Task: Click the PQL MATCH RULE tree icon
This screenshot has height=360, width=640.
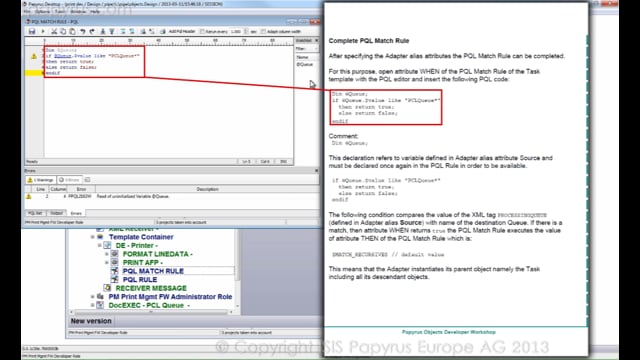Action: click(x=115, y=271)
